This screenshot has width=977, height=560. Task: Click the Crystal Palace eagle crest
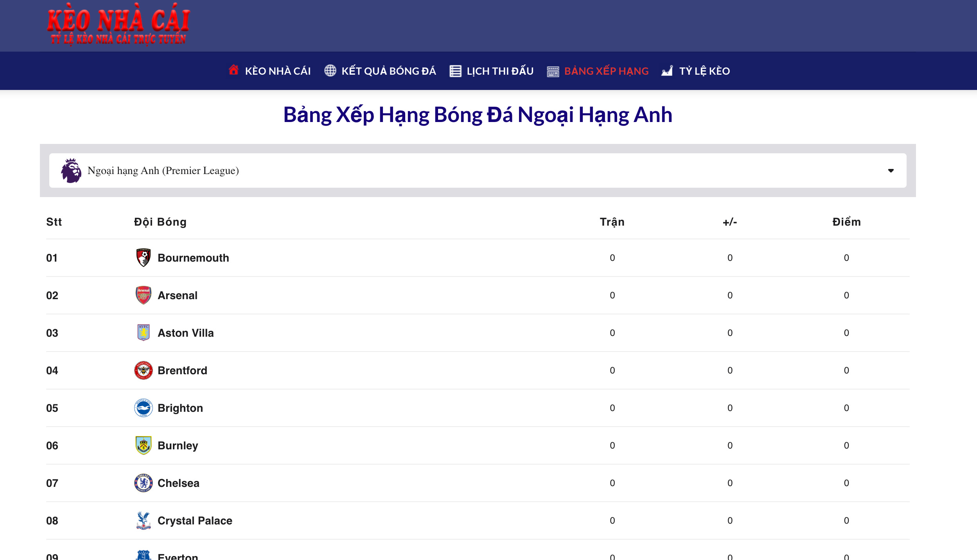click(x=143, y=521)
